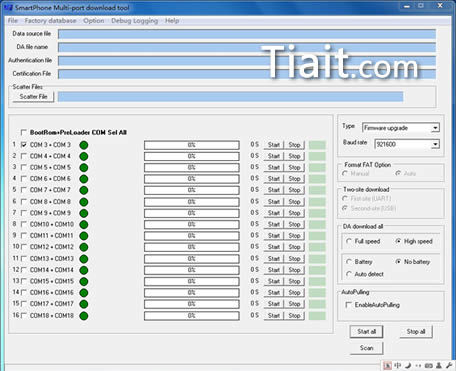
Task: Click the moon icon in the tray bar
Action: (408, 366)
